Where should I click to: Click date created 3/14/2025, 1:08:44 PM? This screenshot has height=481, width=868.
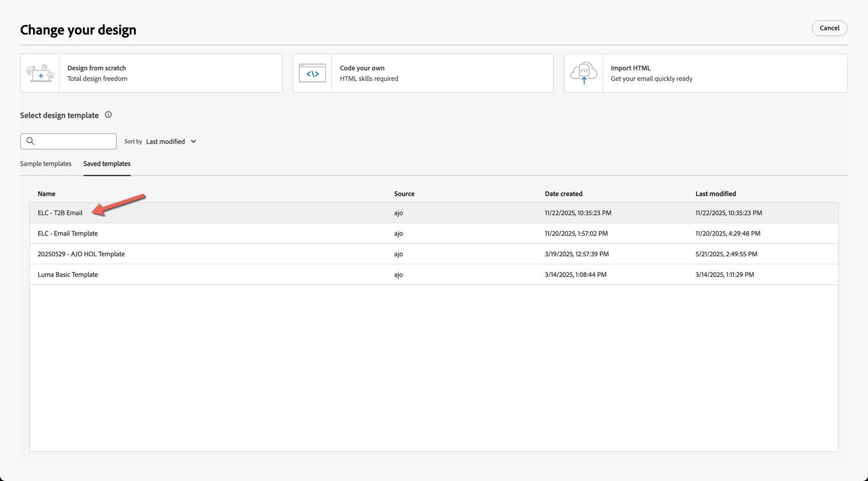click(x=576, y=275)
